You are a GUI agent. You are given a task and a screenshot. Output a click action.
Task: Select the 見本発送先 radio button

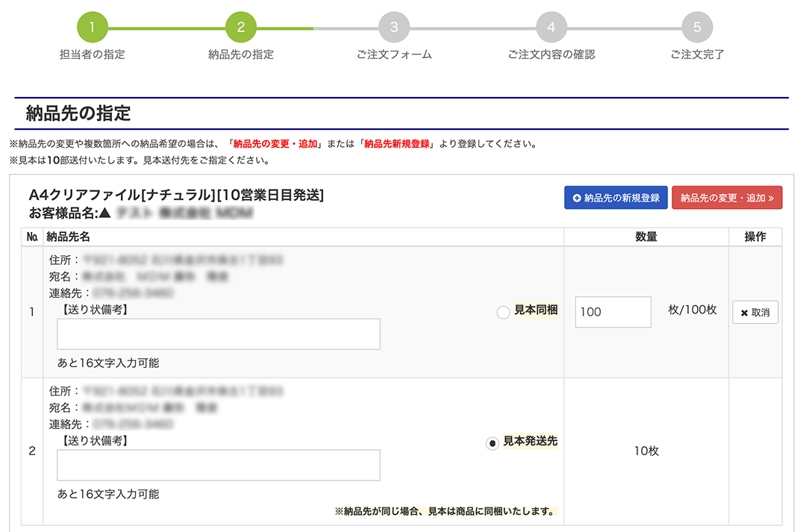(493, 444)
